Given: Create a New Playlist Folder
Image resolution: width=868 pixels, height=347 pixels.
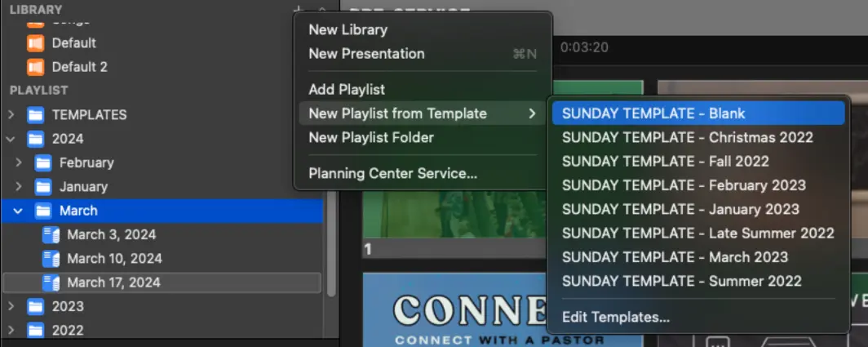Looking at the screenshot, I should (x=370, y=137).
